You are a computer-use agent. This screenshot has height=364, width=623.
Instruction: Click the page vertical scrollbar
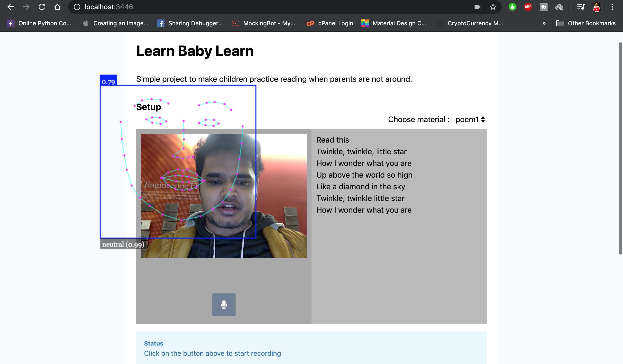[x=620, y=148]
